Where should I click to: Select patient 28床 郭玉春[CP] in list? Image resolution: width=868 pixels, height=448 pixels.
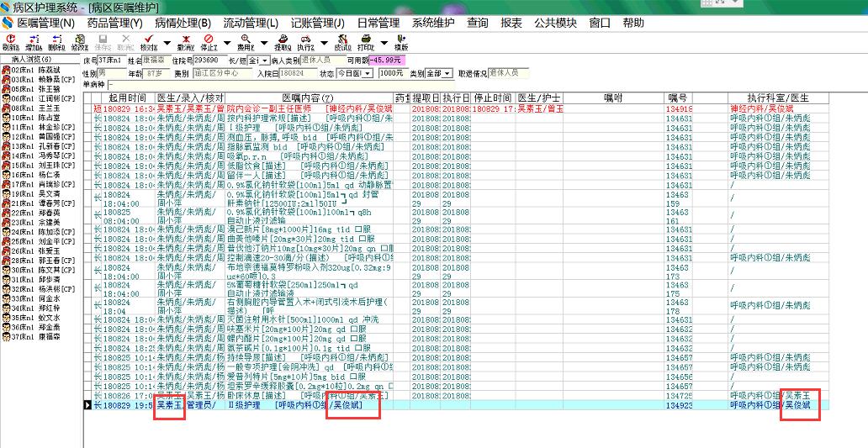click(40, 261)
